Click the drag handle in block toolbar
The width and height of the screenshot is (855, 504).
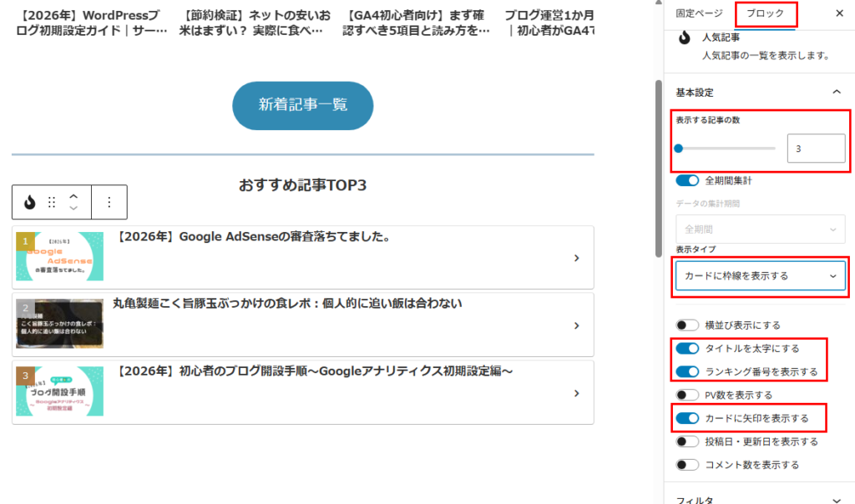point(52,202)
